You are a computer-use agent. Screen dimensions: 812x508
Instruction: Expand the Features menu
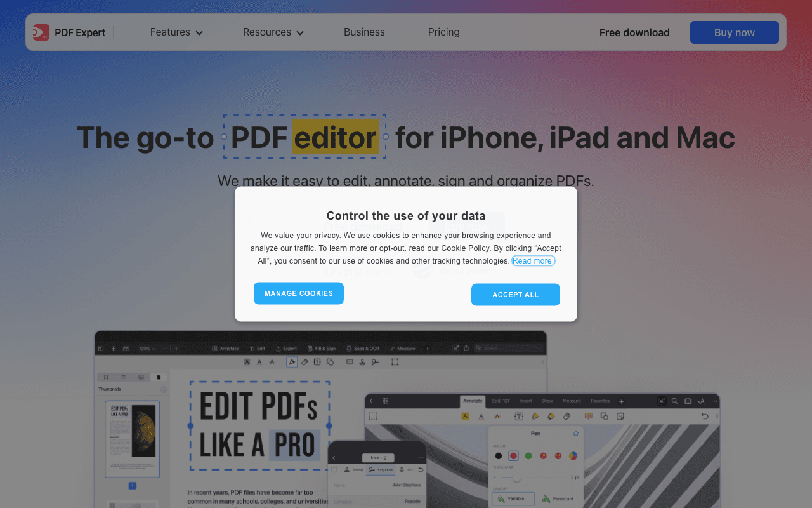click(x=176, y=32)
